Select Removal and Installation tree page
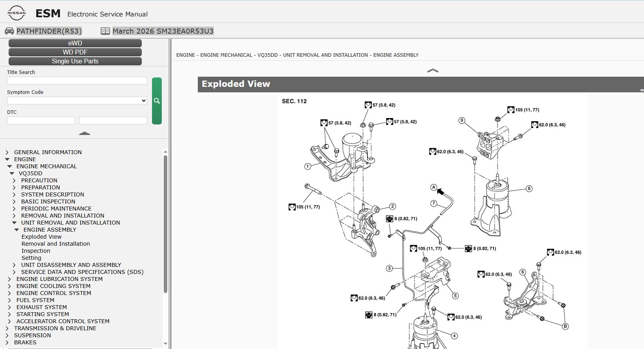 (x=56, y=244)
